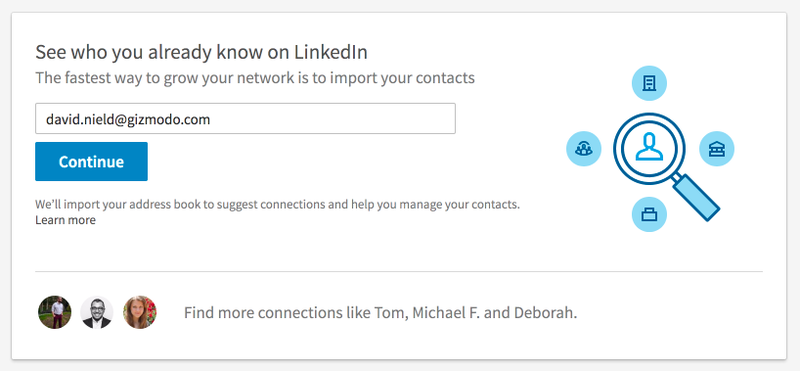
Task: Select the group of people icon
Action: click(584, 149)
